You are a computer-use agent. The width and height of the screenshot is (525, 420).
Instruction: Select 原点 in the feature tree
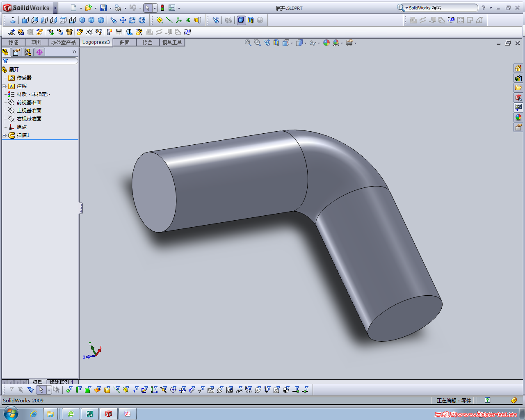(22, 127)
